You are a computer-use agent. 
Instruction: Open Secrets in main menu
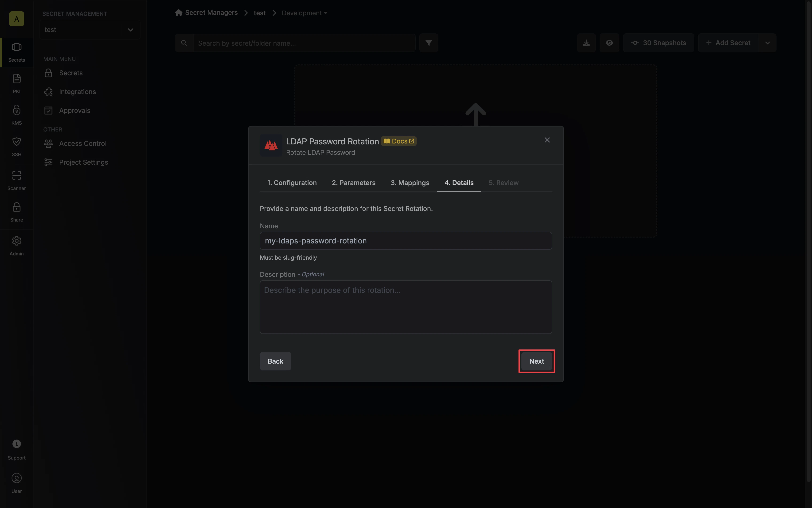click(70, 73)
